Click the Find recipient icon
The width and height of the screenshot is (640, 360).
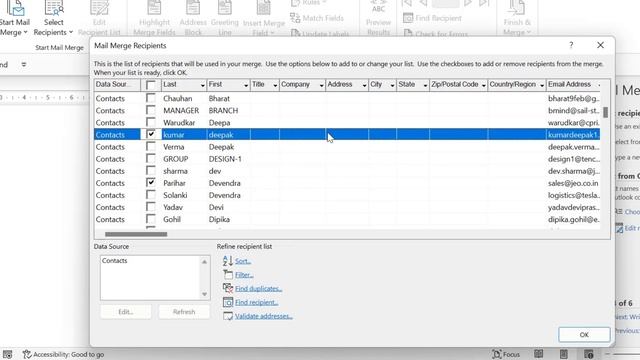[x=228, y=302]
